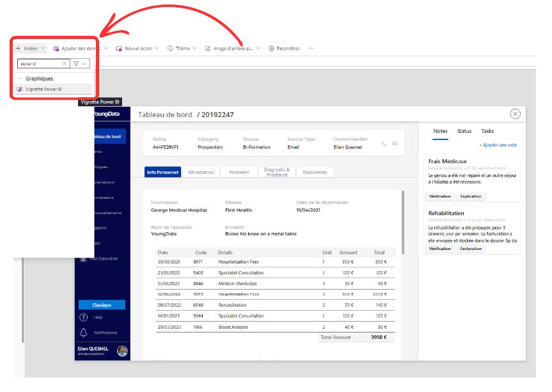
Task: Click the Explication tag
Action: tap(471, 196)
